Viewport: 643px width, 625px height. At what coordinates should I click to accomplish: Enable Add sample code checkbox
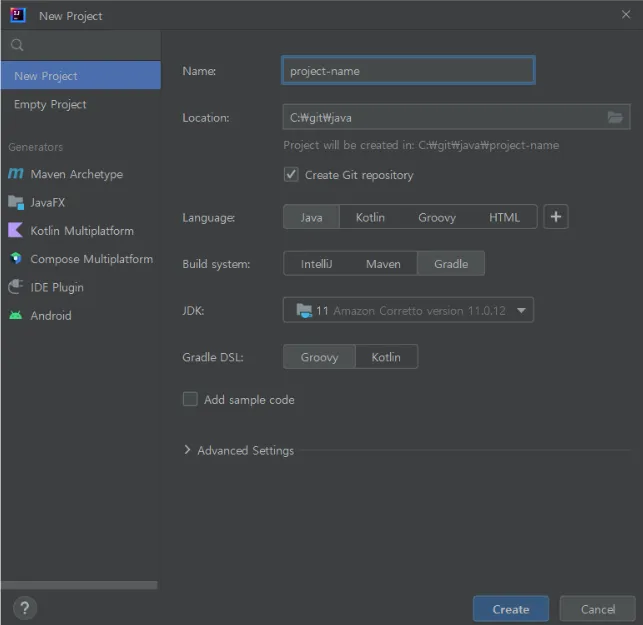click(190, 399)
